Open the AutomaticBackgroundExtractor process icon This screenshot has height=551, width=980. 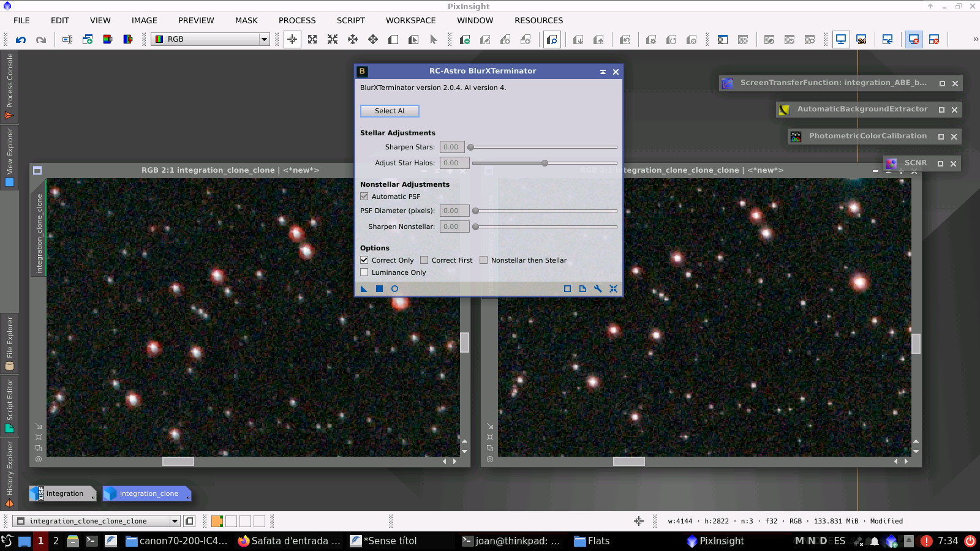(x=783, y=110)
